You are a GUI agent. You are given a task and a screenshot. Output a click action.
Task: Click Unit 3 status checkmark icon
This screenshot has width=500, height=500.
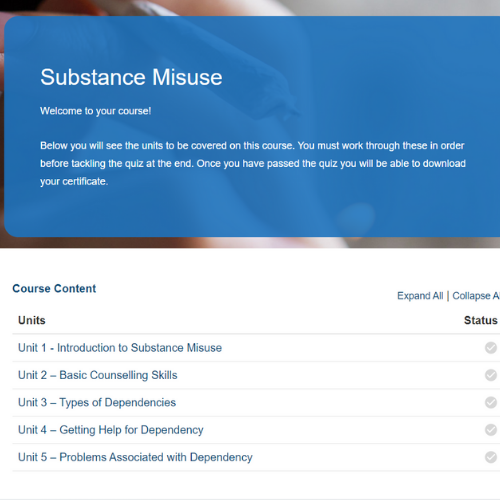(x=491, y=402)
